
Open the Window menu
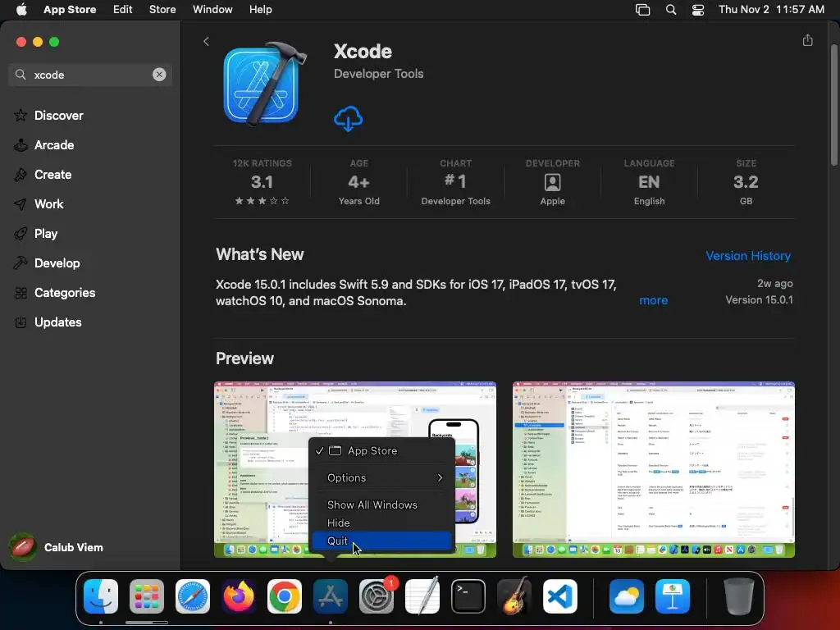[x=212, y=10]
